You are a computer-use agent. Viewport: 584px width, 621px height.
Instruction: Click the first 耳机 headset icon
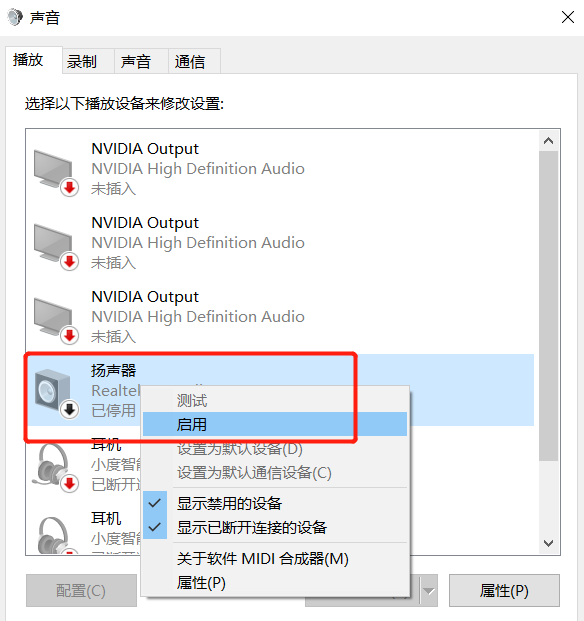pyautogui.click(x=56, y=467)
